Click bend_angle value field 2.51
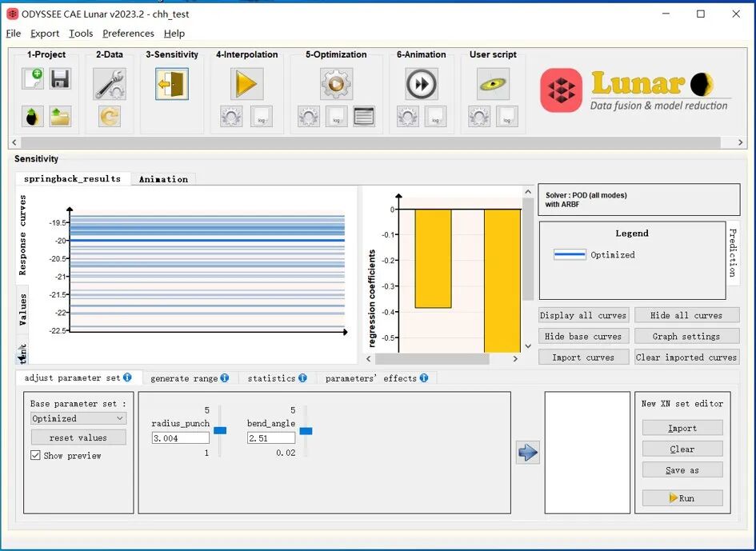The height and width of the screenshot is (551, 756). tap(271, 437)
